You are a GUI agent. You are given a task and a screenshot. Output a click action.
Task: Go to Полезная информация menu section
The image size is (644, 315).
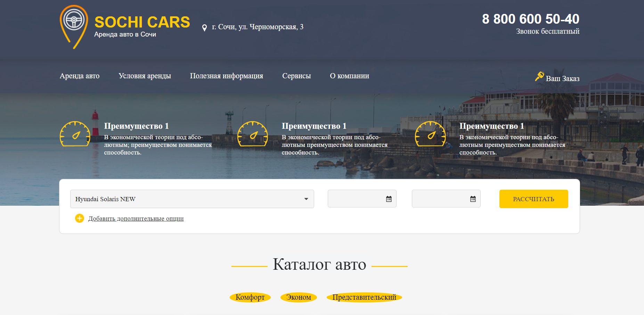click(x=226, y=76)
